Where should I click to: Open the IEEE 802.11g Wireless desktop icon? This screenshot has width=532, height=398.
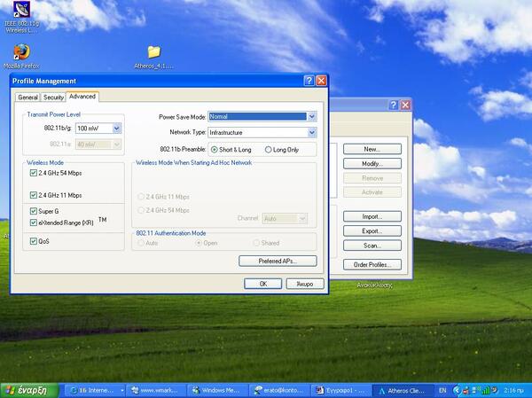click(x=21, y=16)
